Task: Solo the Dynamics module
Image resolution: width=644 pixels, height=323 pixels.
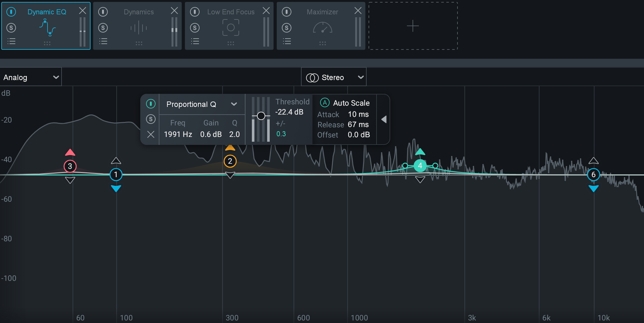Action: tap(103, 28)
